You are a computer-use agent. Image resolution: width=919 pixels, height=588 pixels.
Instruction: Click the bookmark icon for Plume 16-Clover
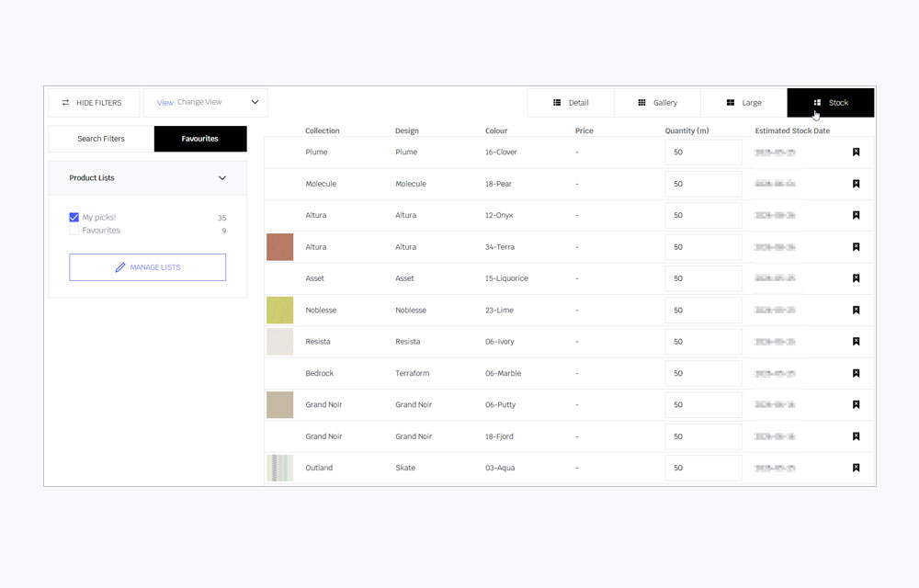(x=856, y=153)
